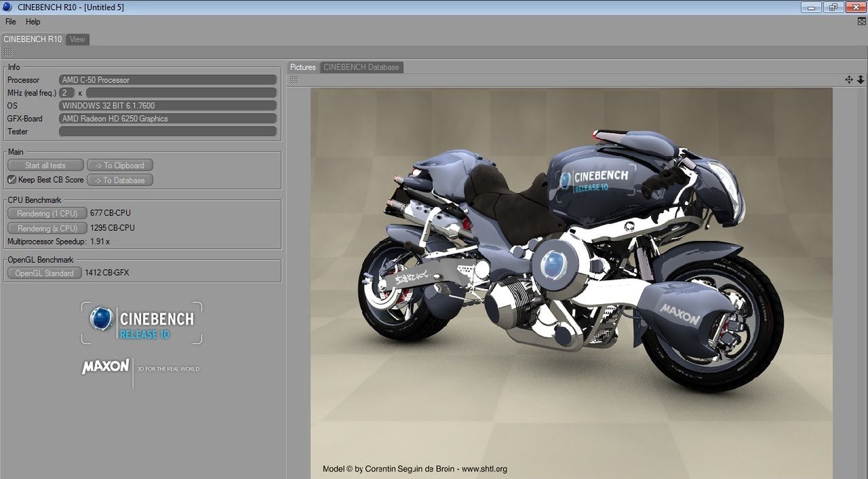868x479 pixels.
Task: Click the To Database button
Action: pyautogui.click(x=120, y=180)
